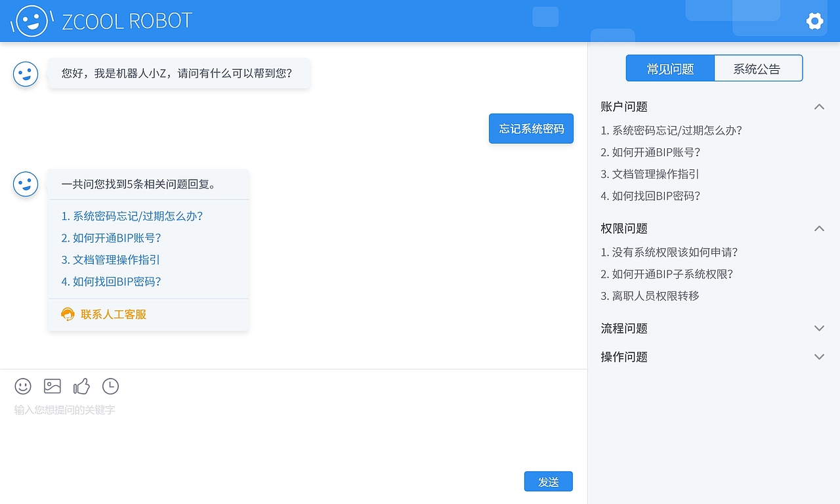This screenshot has height=504, width=840.
Task: Click the 忘记系统密码 quick button
Action: [531, 129]
